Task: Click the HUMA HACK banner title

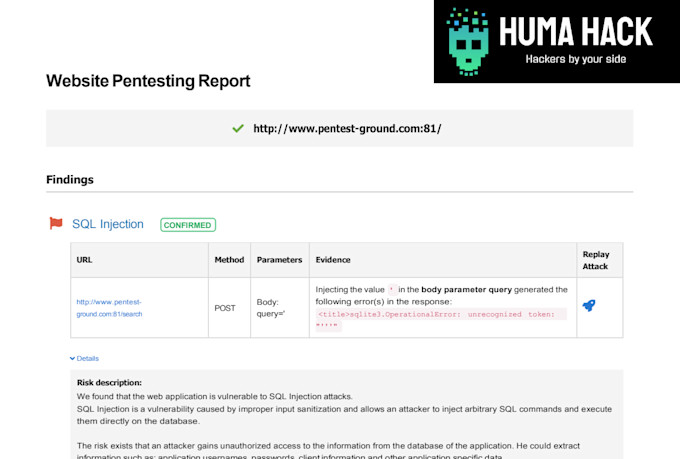Action: coord(575,32)
